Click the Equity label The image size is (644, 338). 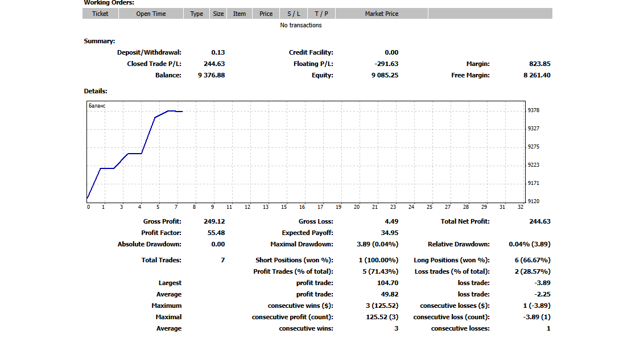323,76
